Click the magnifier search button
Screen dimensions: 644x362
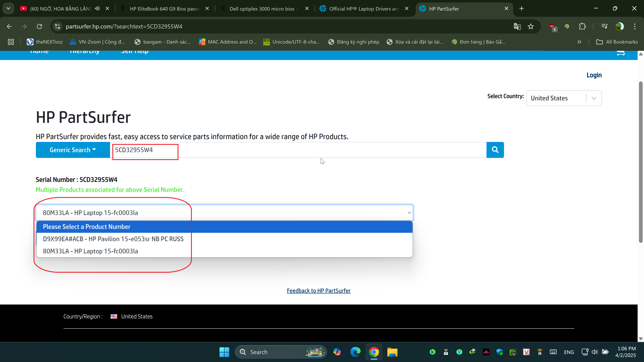(x=495, y=150)
